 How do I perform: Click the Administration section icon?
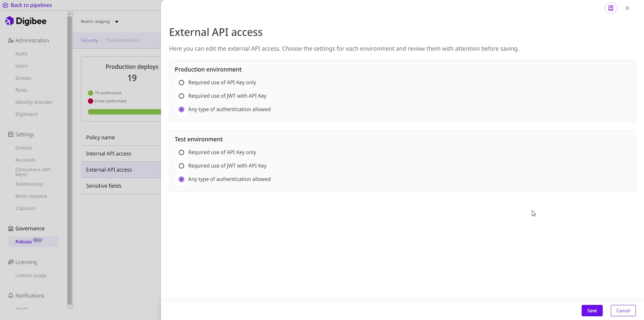pos(11,41)
